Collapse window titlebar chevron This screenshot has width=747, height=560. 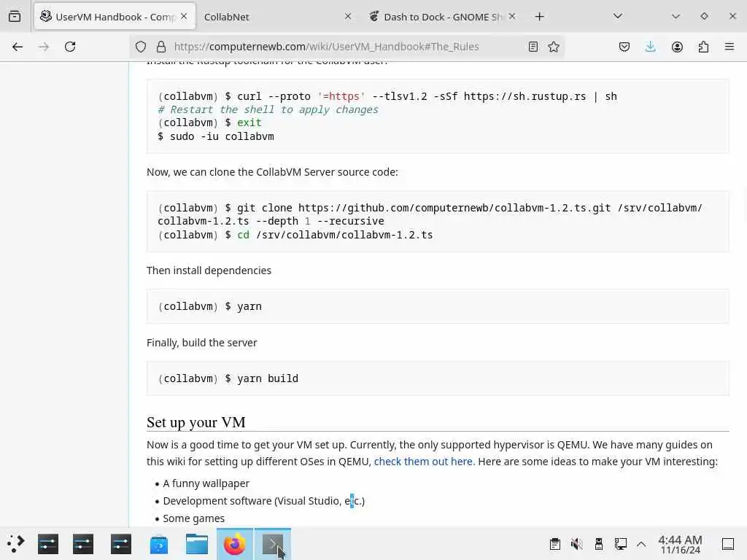coord(676,17)
